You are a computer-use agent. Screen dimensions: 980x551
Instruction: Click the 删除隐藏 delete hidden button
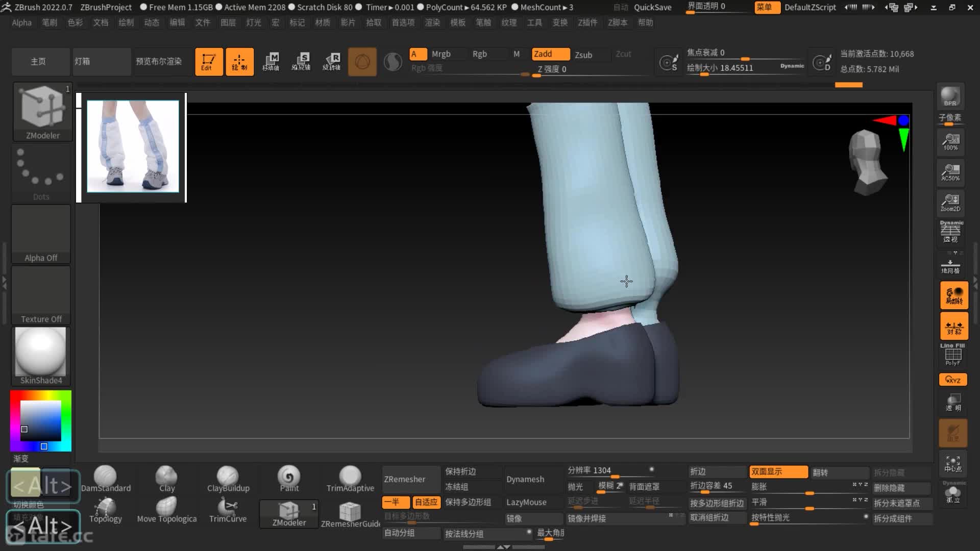(902, 488)
